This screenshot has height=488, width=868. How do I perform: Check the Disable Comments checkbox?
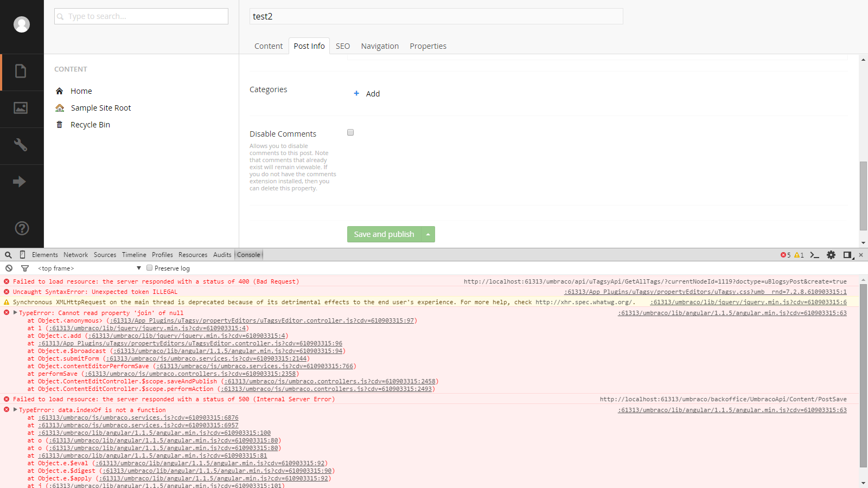pyautogui.click(x=350, y=132)
